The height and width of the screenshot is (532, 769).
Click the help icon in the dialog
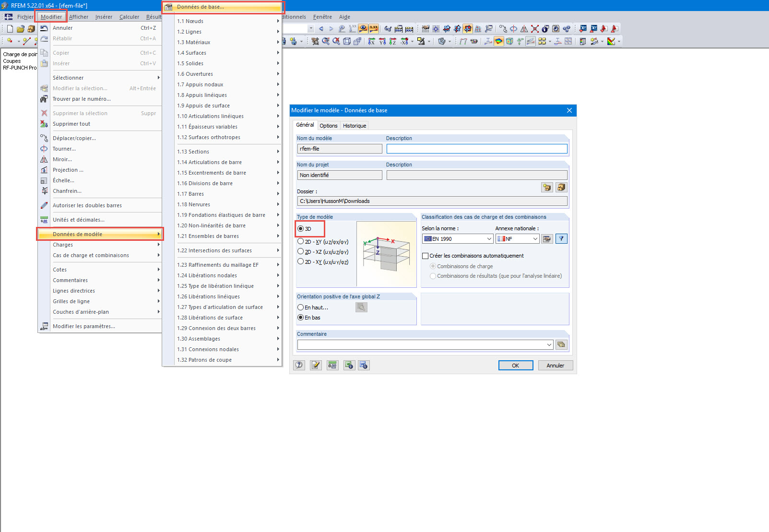point(299,366)
